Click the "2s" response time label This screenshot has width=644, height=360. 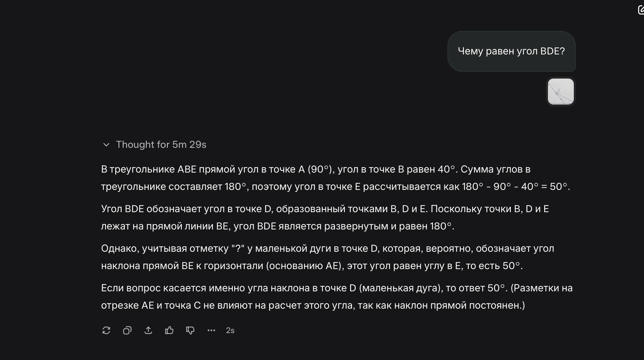[x=230, y=330]
